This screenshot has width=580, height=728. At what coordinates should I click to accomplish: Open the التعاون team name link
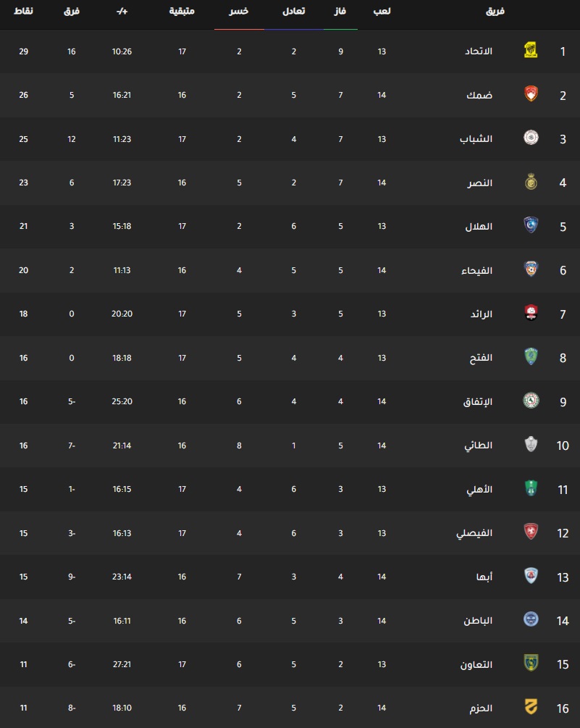(476, 664)
